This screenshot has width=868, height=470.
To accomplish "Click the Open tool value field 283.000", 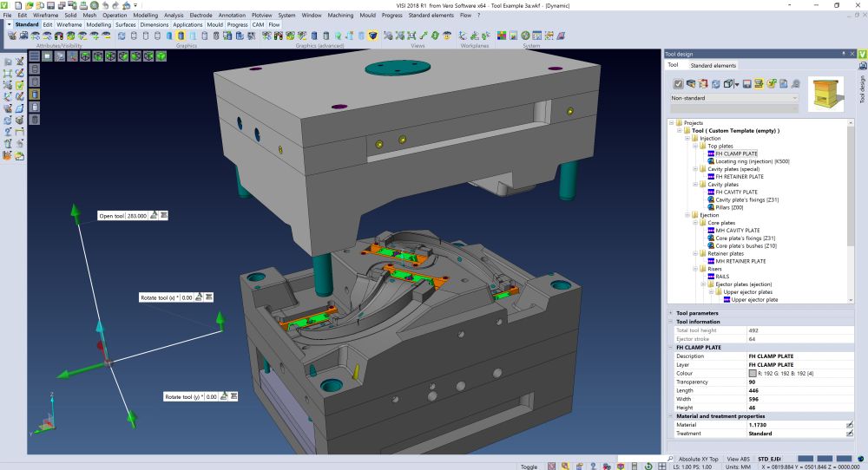I will coord(136,215).
